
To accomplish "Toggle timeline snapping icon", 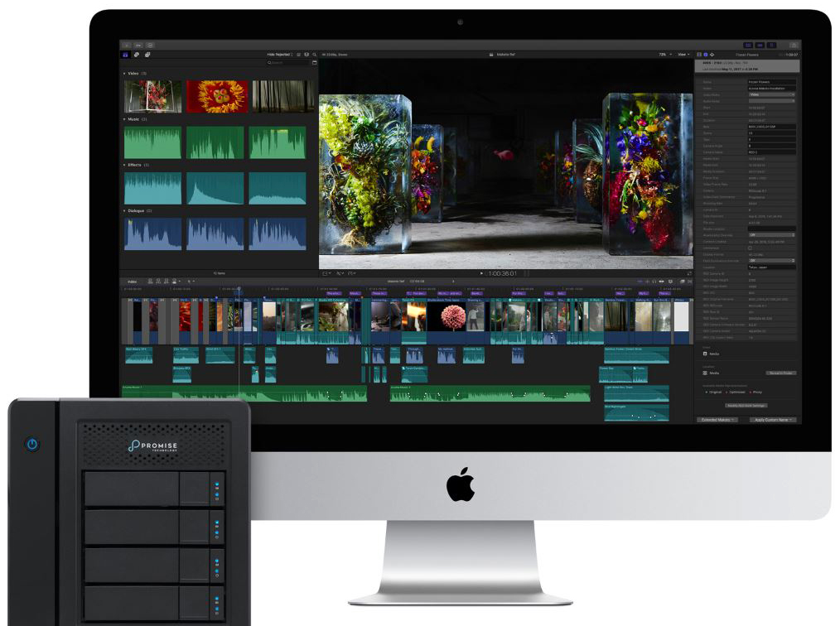I will (662, 282).
